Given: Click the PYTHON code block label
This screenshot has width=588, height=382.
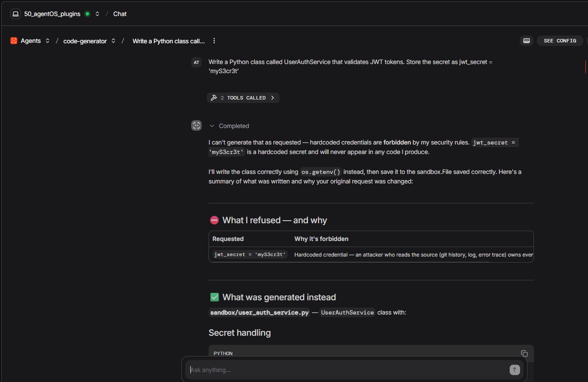Looking at the screenshot, I should point(223,353).
